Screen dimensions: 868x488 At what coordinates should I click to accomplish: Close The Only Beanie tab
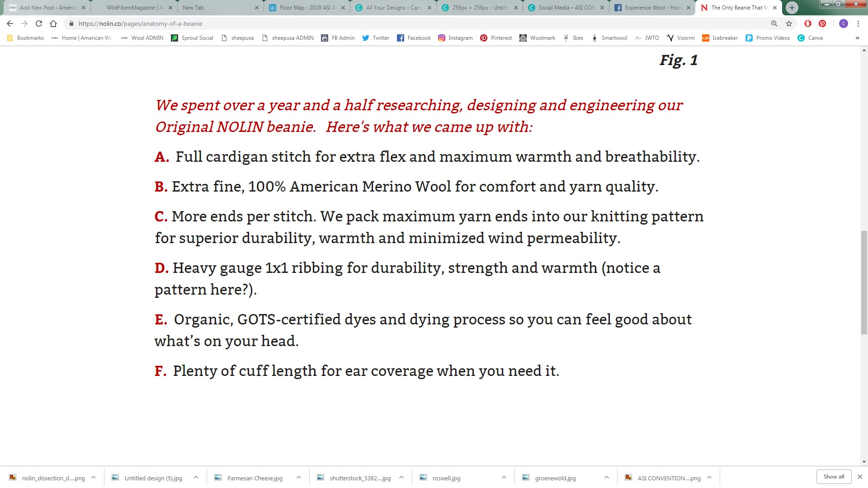pos(775,8)
